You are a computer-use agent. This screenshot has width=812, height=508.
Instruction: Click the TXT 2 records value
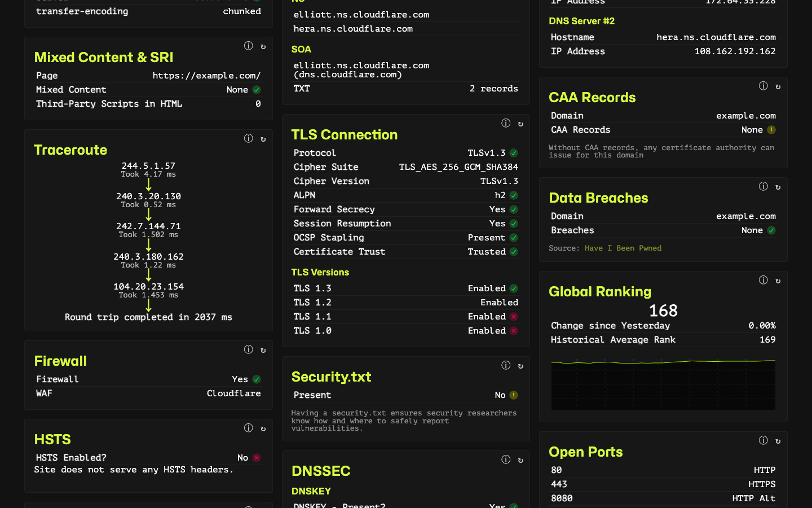(x=493, y=89)
